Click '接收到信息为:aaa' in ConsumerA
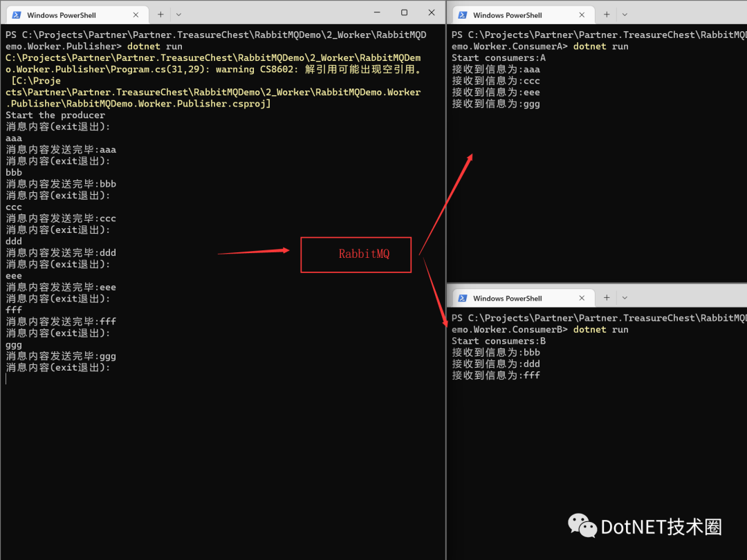 (496, 70)
